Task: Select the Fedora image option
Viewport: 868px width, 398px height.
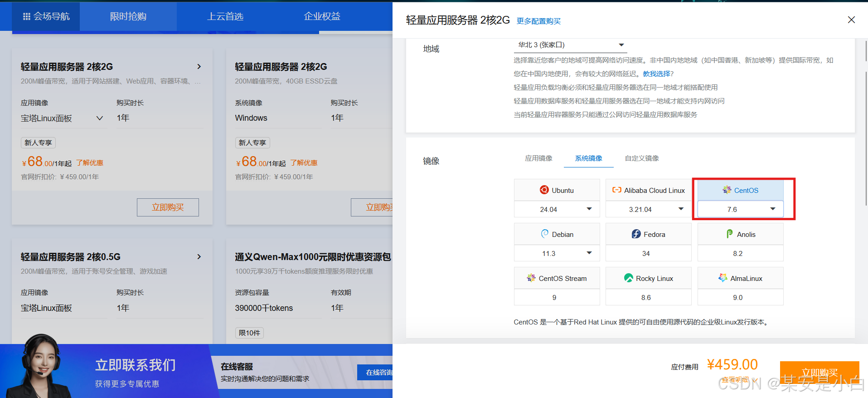Action: click(649, 234)
